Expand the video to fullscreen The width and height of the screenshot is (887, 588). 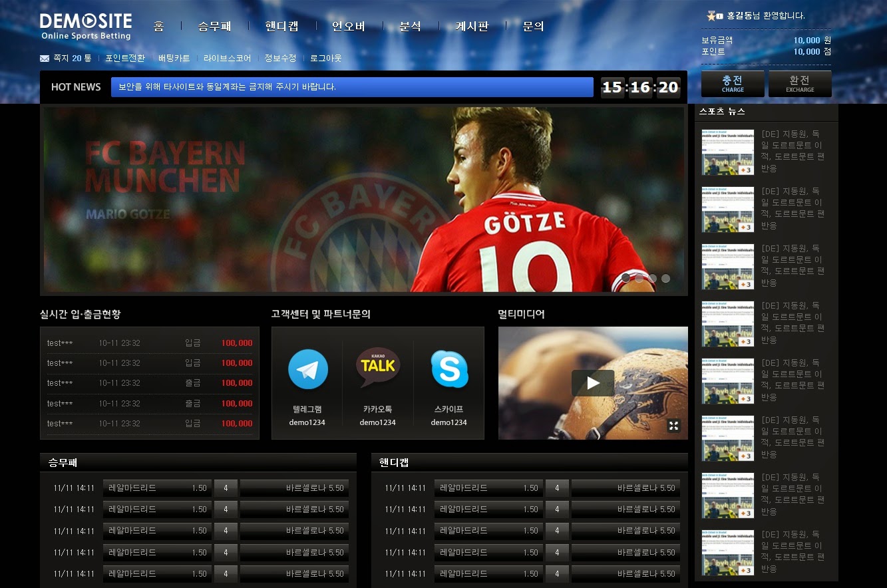(673, 426)
